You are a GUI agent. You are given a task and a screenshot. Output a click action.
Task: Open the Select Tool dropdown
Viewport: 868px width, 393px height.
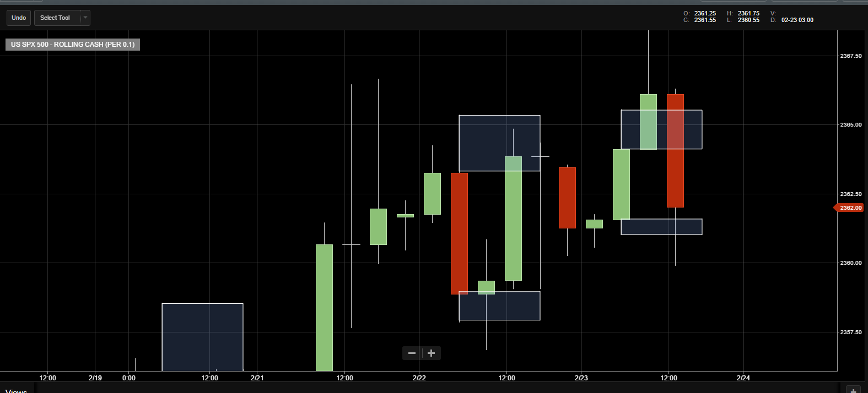(x=62, y=18)
